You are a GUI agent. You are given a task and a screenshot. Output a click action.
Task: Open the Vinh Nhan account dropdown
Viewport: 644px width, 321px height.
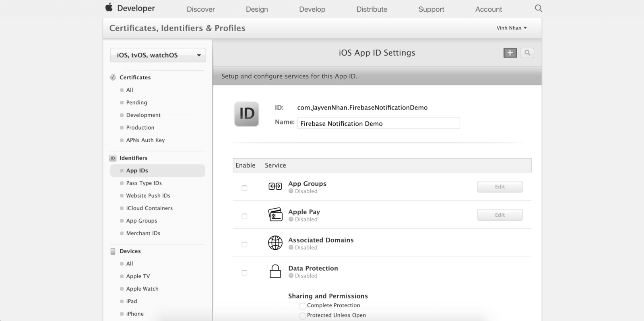tap(512, 28)
